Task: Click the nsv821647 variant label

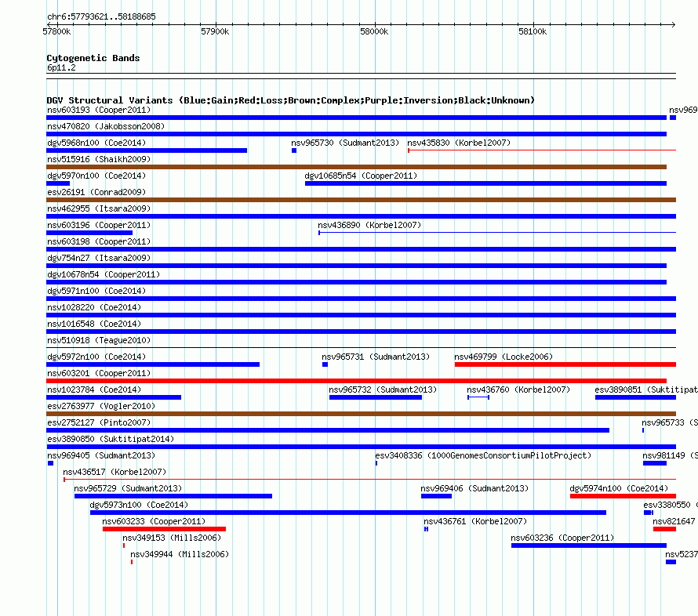Action: click(674, 521)
